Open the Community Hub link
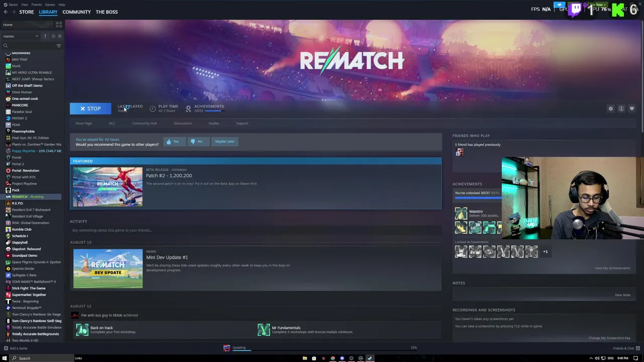 pos(144,123)
